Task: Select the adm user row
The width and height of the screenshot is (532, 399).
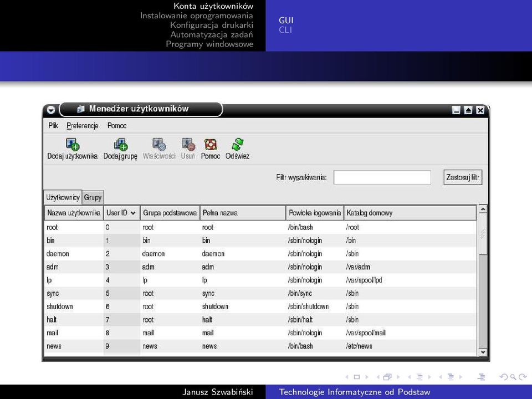Action: (260, 267)
